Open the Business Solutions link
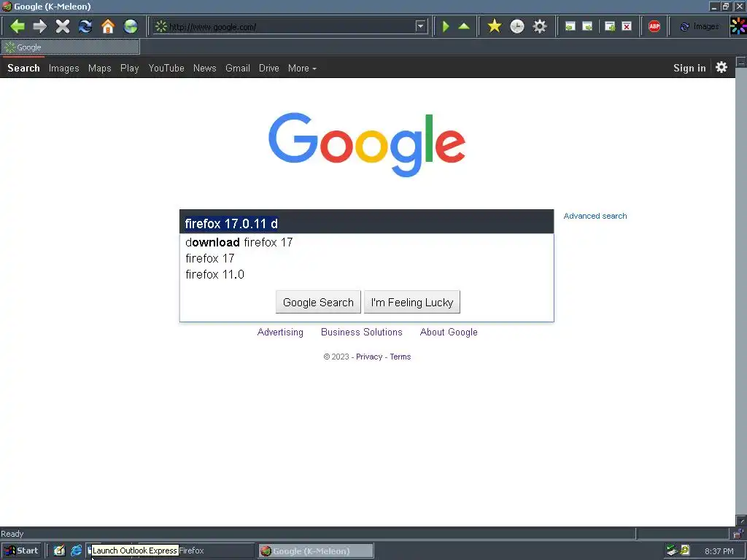The height and width of the screenshot is (560, 747). 362,332
